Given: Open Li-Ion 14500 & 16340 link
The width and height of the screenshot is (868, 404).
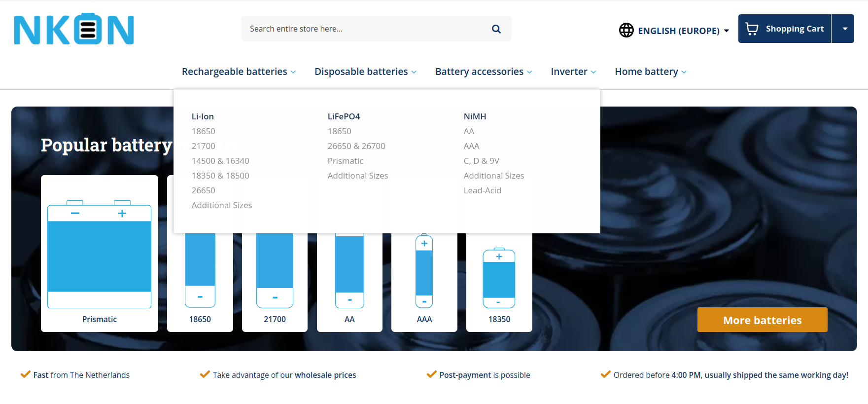Looking at the screenshot, I should [220, 161].
